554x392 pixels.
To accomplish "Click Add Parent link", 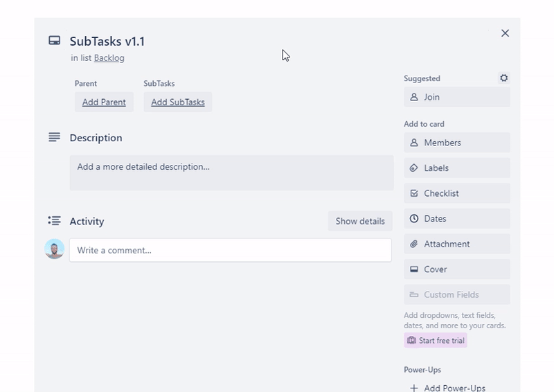I will click(x=104, y=102).
